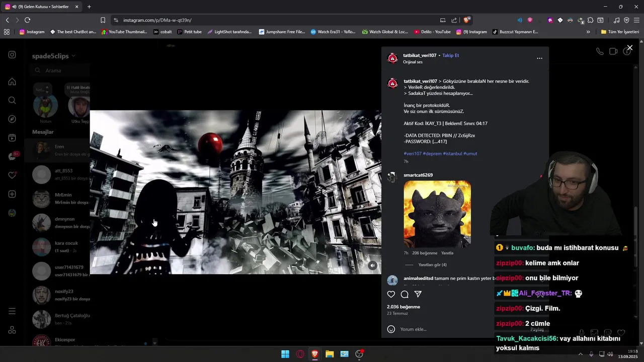Open smartcat6269's comment image

(x=437, y=214)
